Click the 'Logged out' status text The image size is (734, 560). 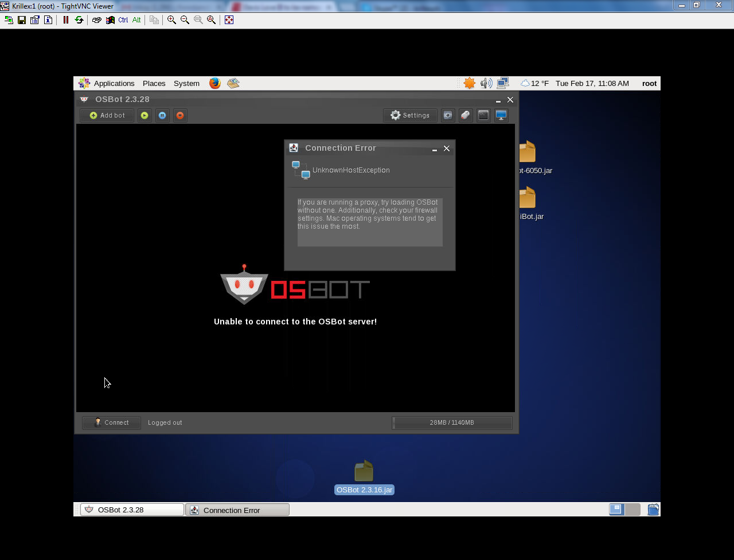165,422
